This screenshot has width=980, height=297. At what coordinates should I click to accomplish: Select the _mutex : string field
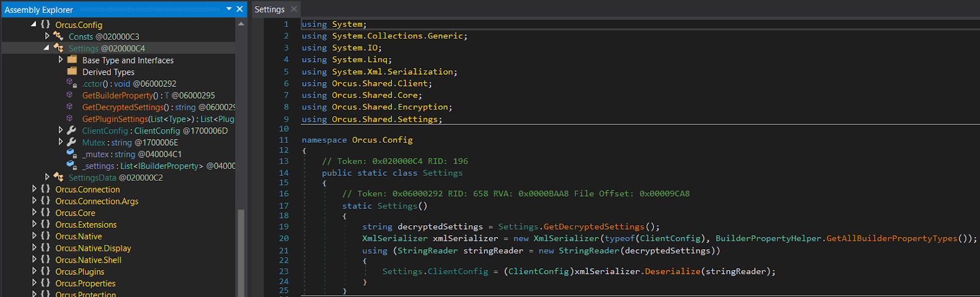pos(132,154)
